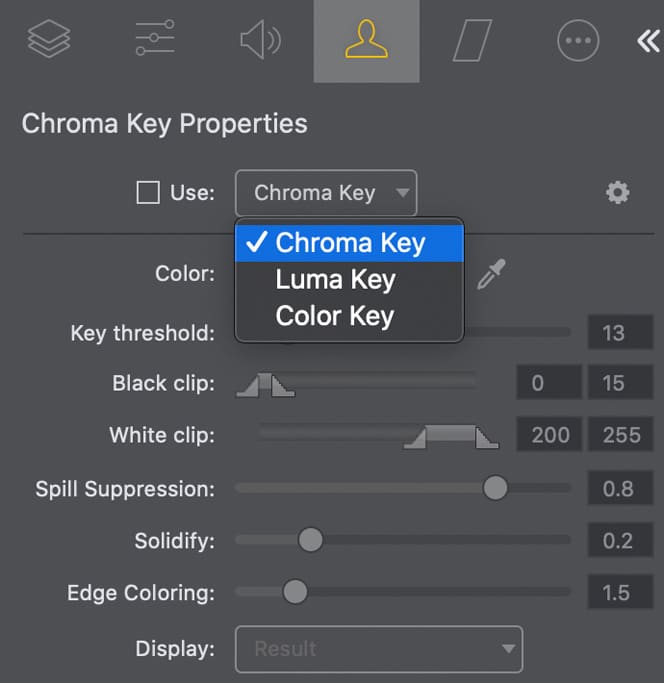Open the Display Result dropdown

click(378, 649)
